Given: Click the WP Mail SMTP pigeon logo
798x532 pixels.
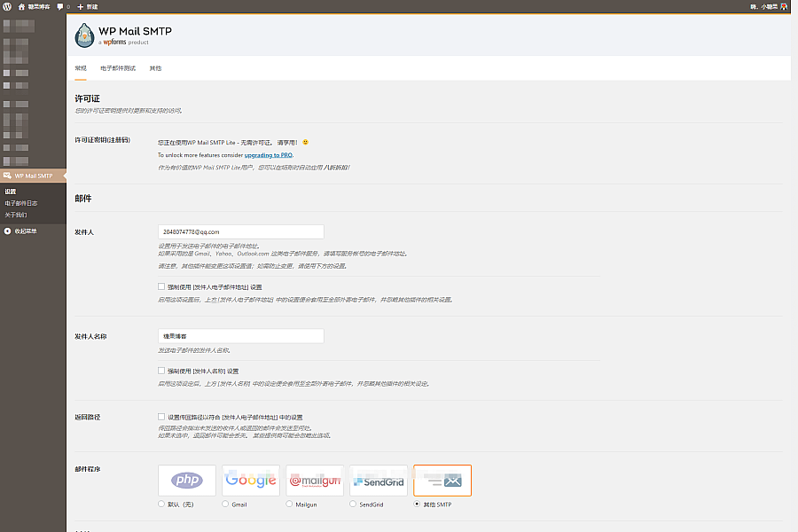Looking at the screenshot, I should 84,35.
